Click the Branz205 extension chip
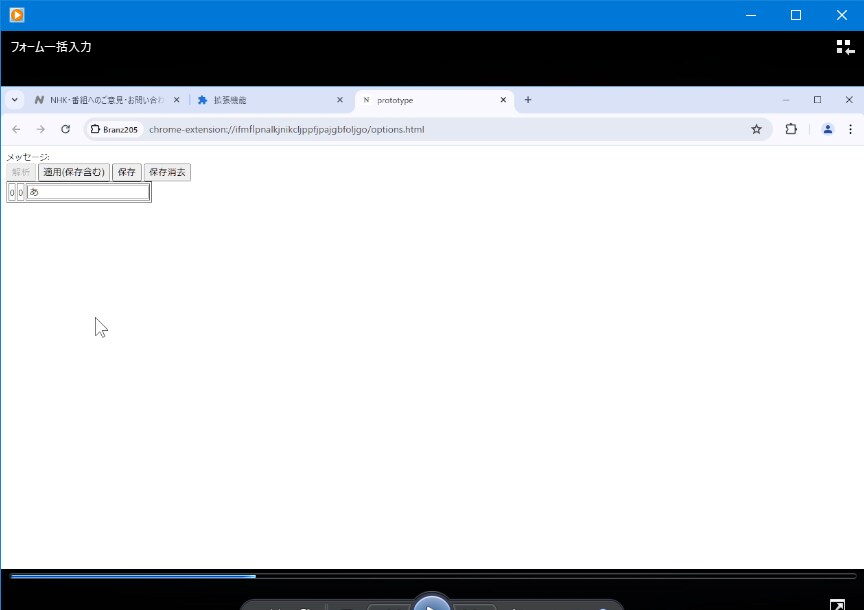Screen dimensions: 864x610 [x=114, y=129]
